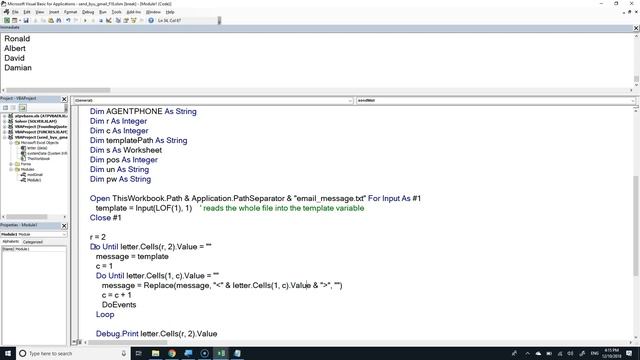Close the Immediate window
Viewport: 640px width, 360px height.
636,28
